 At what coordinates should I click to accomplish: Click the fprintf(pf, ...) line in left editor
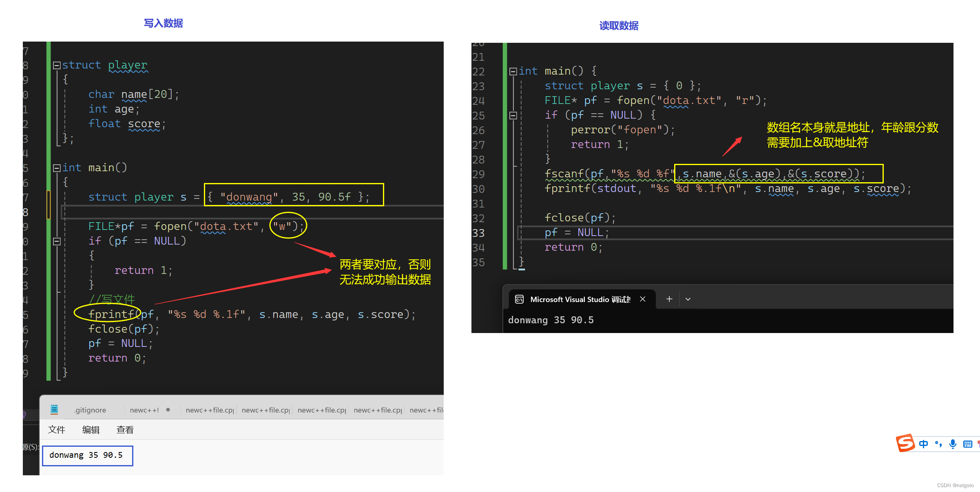coord(252,315)
